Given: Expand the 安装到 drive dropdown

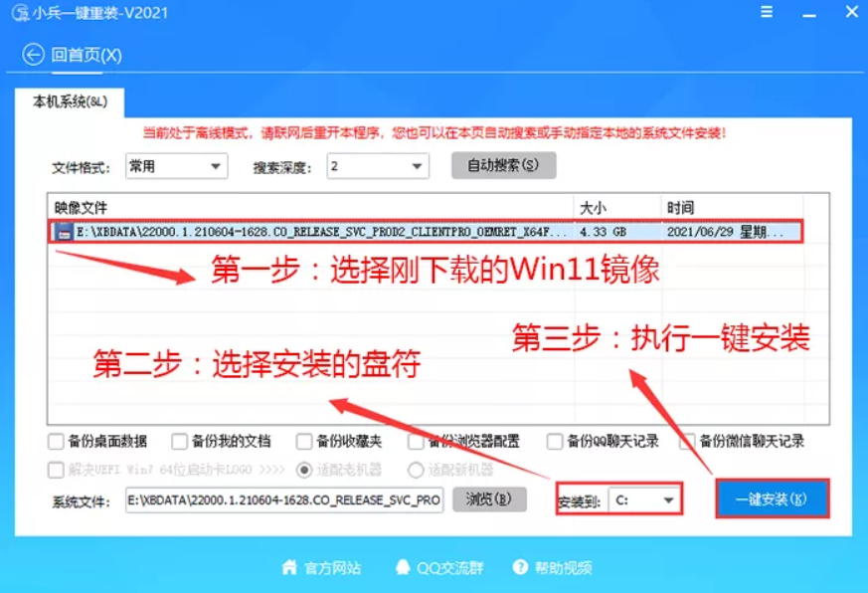Looking at the screenshot, I should (644, 499).
